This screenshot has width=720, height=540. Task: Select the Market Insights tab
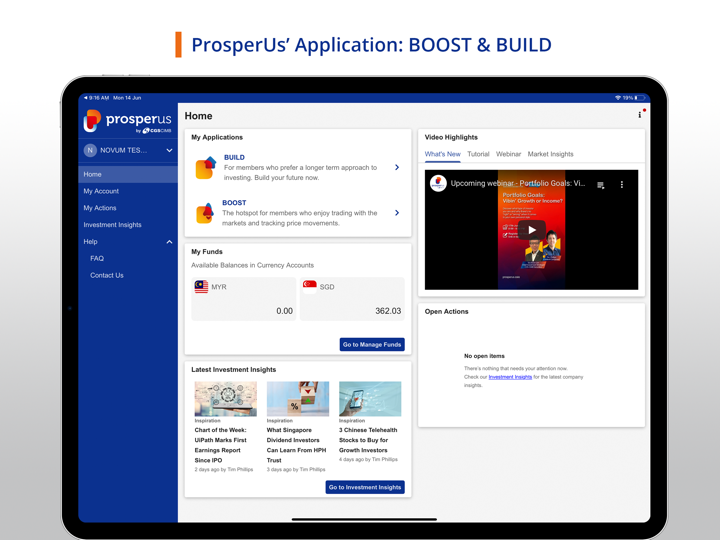550,154
